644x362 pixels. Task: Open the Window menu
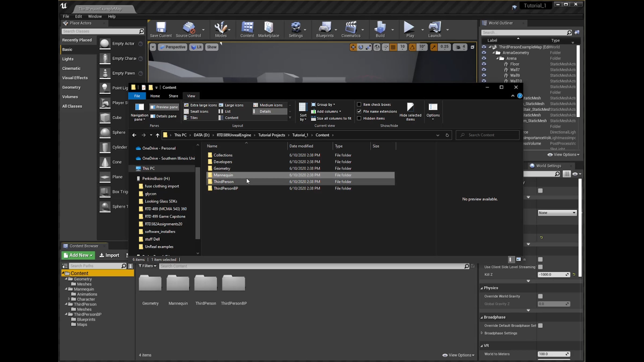click(95, 16)
